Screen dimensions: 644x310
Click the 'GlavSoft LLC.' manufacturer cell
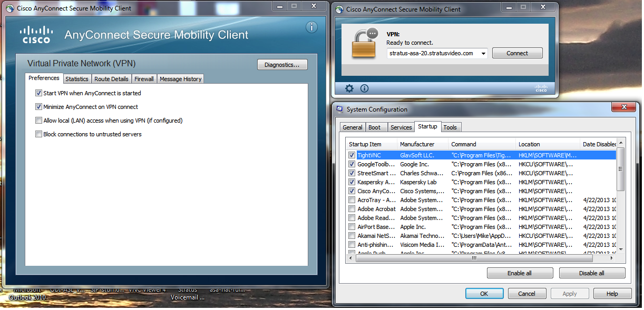(x=418, y=155)
